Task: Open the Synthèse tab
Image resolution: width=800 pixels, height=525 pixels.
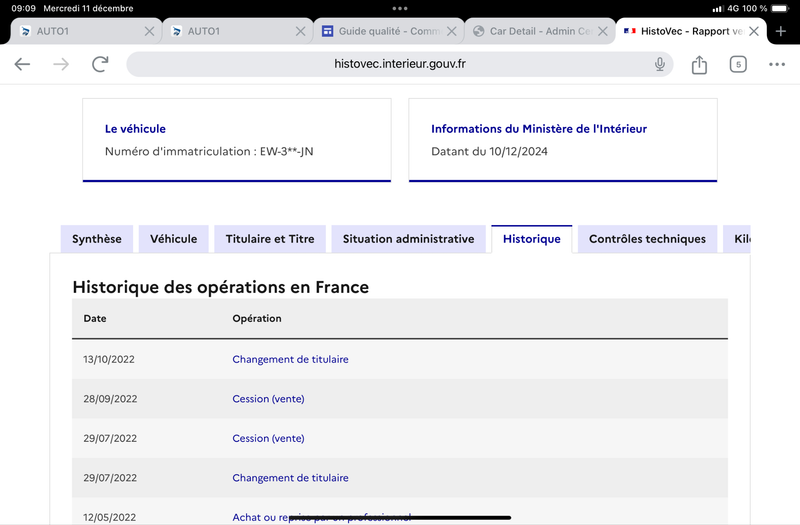Action: tap(97, 239)
